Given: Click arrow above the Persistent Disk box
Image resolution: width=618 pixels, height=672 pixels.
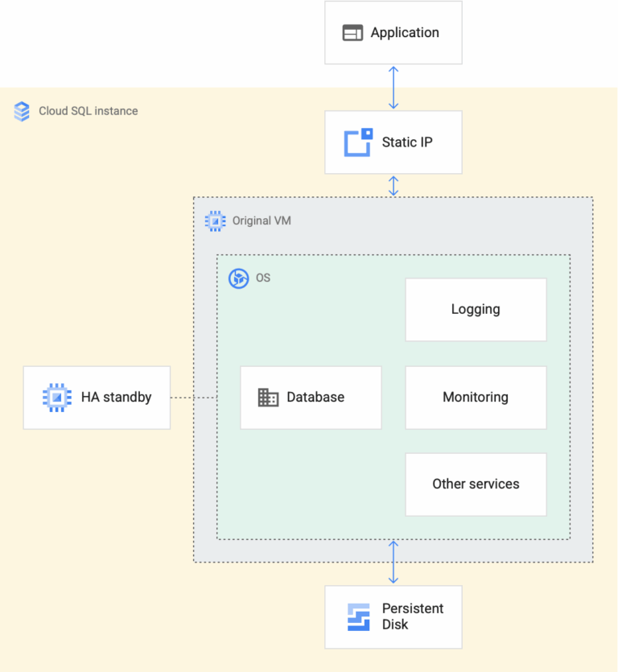Looking at the screenshot, I should pyautogui.click(x=393, y=563).
